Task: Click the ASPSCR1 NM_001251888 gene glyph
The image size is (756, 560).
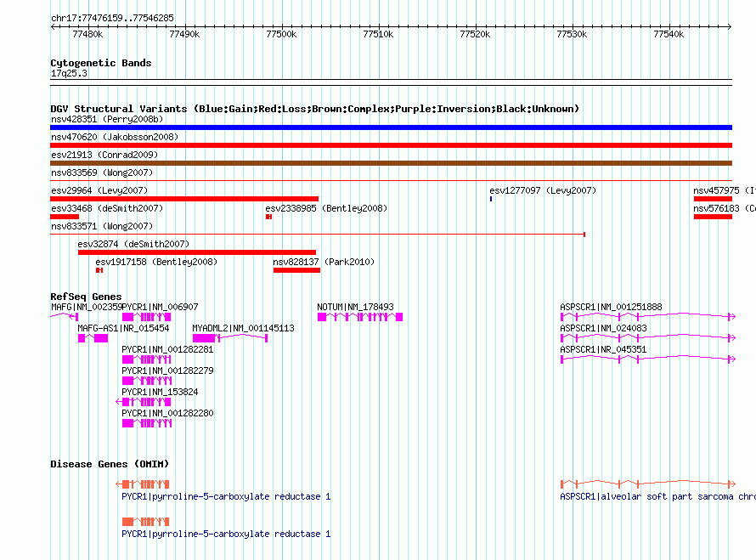Action: 648,317
